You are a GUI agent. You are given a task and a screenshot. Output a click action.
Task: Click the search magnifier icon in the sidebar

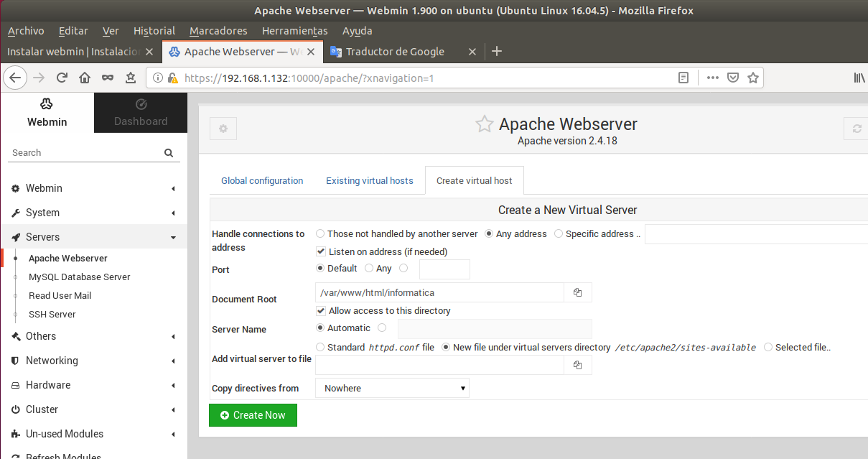tap(169, 153)
